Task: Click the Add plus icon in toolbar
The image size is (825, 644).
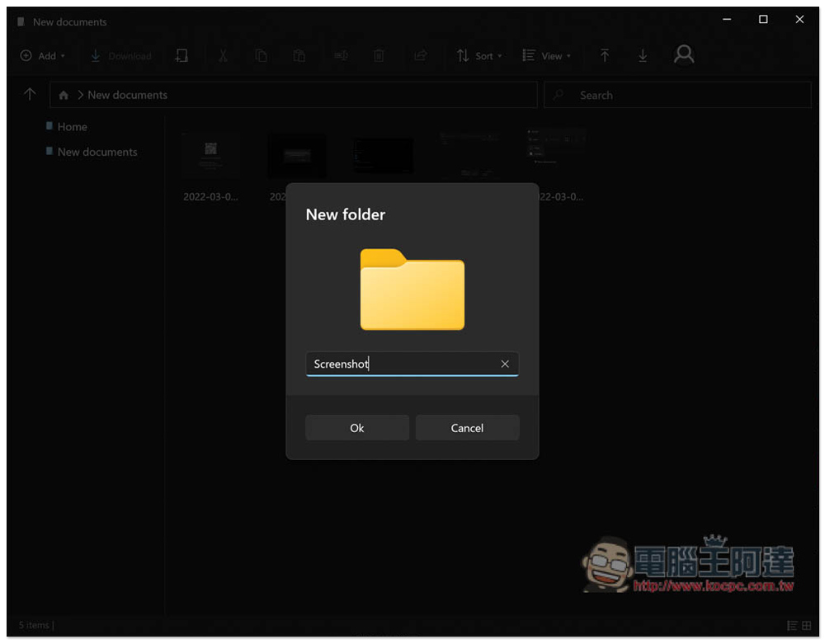Action: pyautogui.click(x=26, y=56)
